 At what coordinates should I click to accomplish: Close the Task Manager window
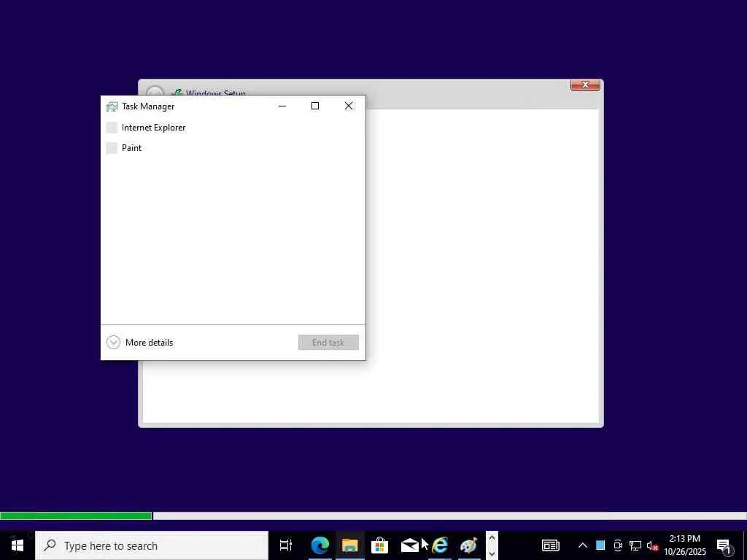(x=349, y=106)
